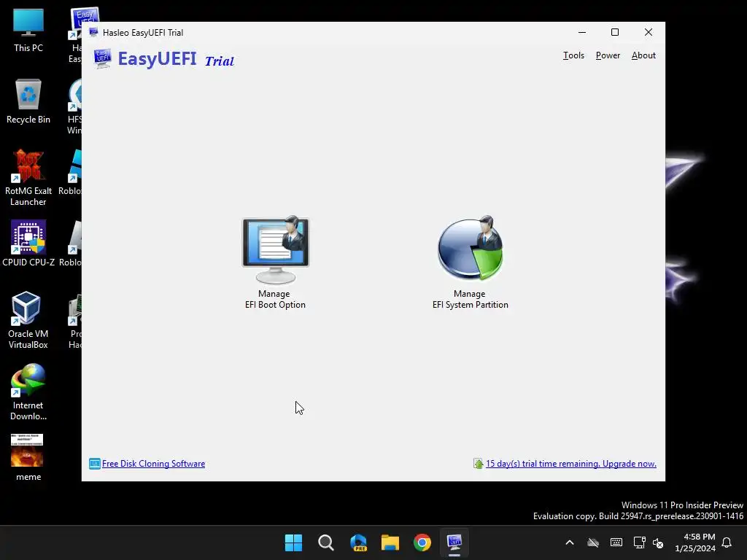Screen dimensions: 747x560
Task: Select the Recycle Bin desktop icon
Action: pos(28,102)
